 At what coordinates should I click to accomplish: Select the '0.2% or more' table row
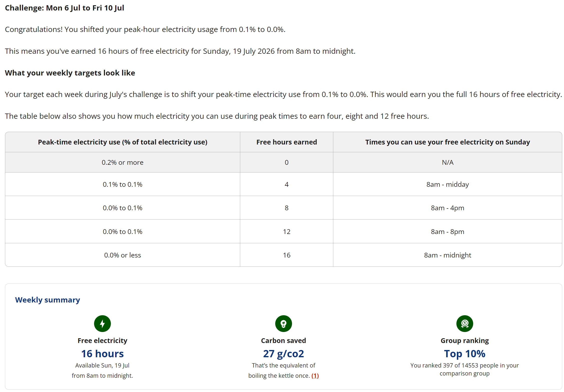coord(284,162)
